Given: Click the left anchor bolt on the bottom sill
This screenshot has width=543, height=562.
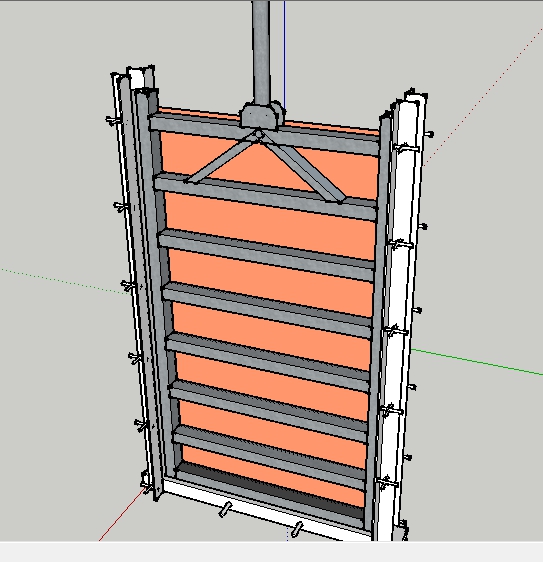Looking at the screenshot, I should tap(225, 509).
